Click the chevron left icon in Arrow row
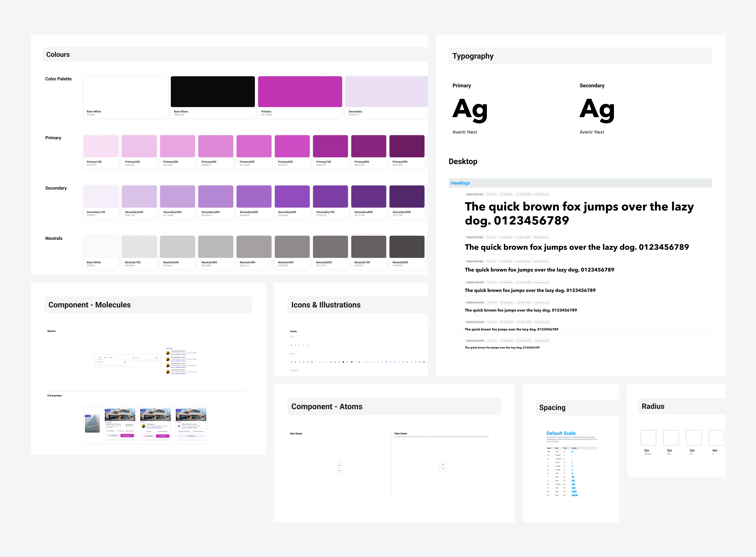This screenshot has width=756, height=557. point(295,345)
